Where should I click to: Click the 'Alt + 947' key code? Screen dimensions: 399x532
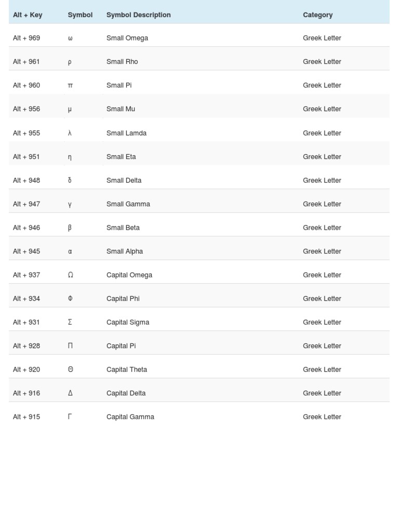pos(26,204)
